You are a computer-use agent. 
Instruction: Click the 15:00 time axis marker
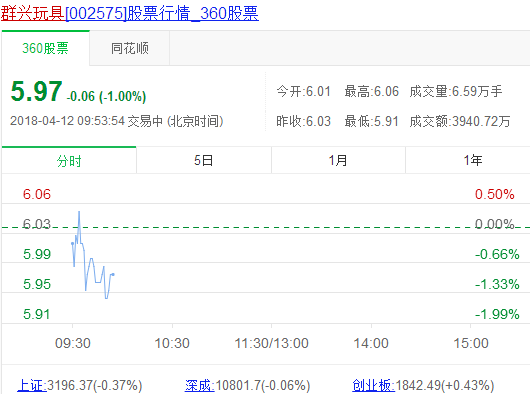tap(471, 343)
